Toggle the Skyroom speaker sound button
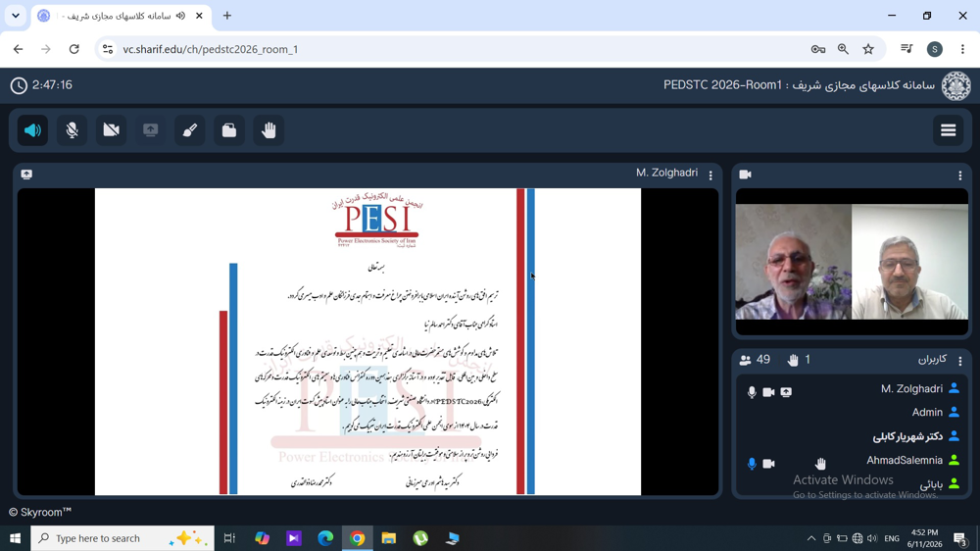The height and width of the screenshot is (551, 980). 32,130
